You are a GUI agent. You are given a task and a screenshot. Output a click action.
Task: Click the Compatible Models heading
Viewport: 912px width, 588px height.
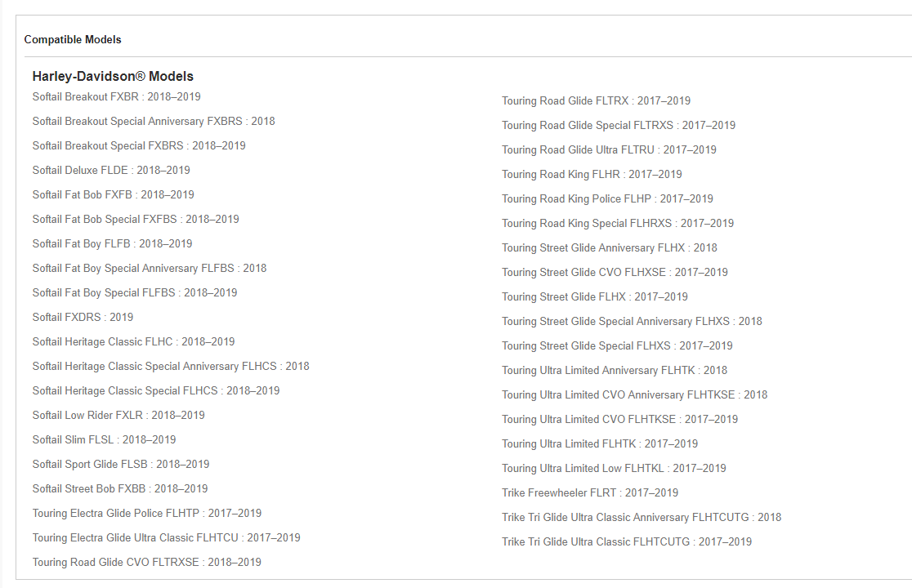[73, 39]
